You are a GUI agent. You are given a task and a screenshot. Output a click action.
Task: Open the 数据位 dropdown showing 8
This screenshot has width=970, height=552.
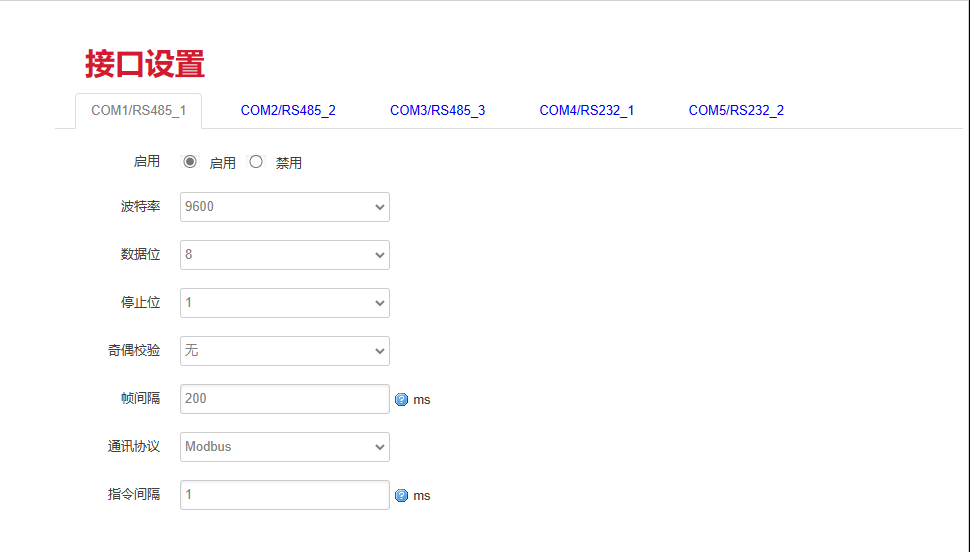pyautogui.click(x=285, y=255)
